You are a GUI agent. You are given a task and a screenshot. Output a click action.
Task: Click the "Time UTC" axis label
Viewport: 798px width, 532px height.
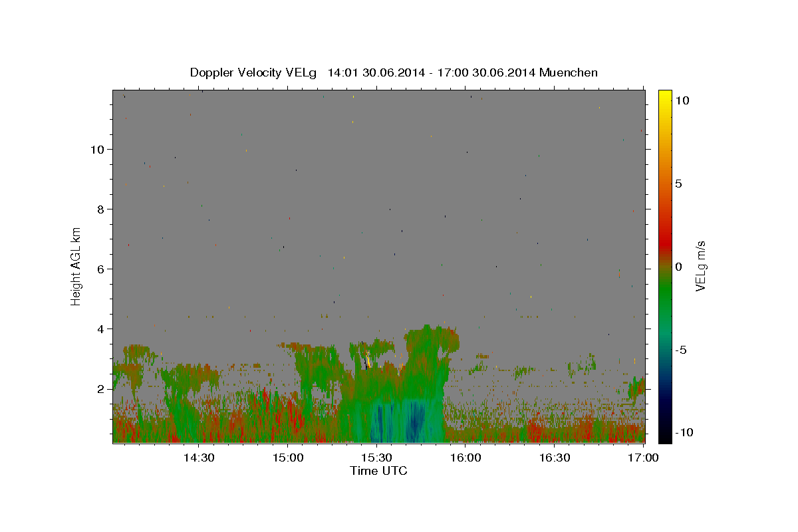pyautogui.click(x=378, y=471)
